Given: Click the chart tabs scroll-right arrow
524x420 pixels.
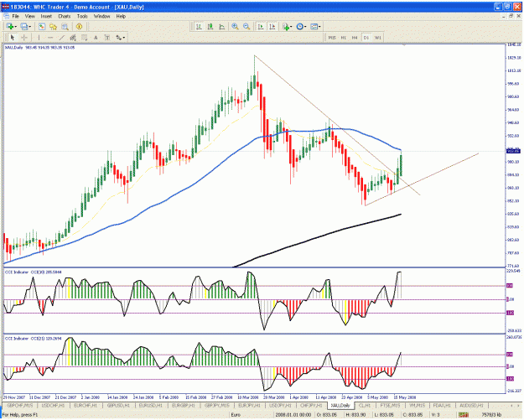Looking at the screenshot, I should tap(519, 405).
